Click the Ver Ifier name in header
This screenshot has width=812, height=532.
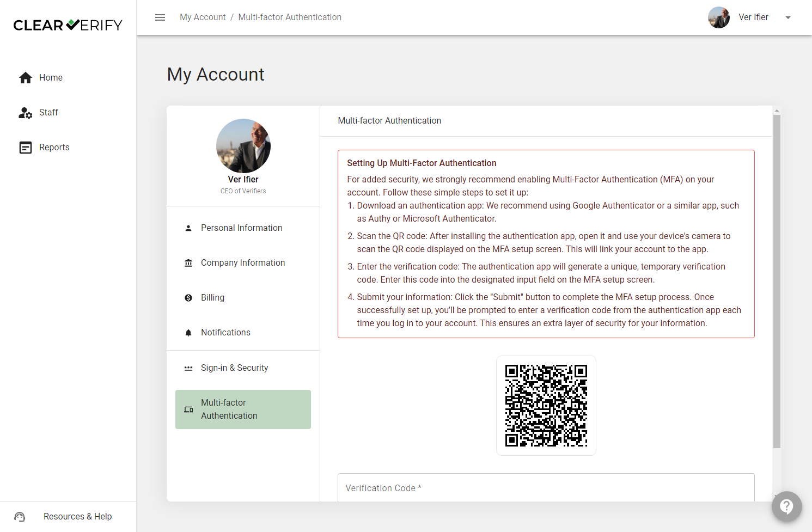[753, 17]
